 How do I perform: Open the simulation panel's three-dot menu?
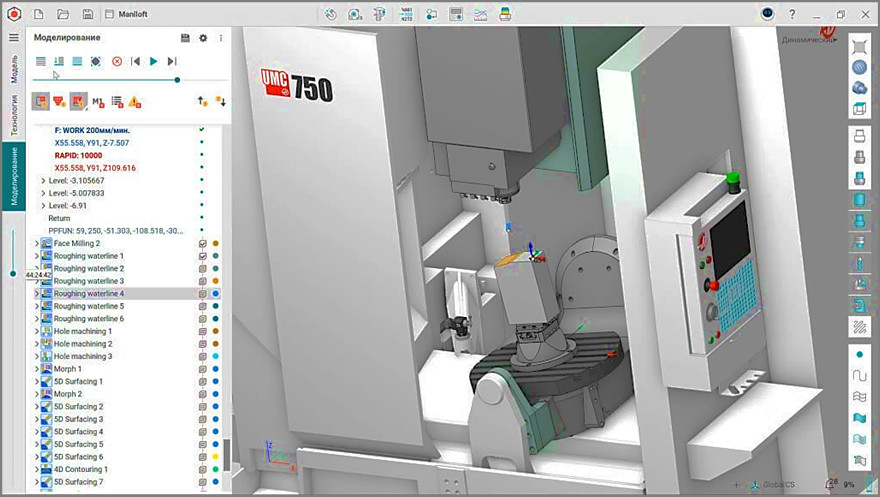tap(221, 38)
